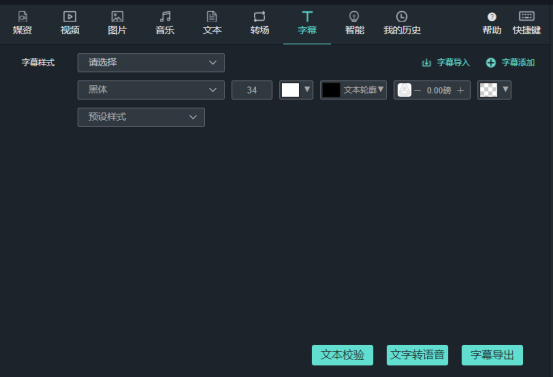This screenshot has height=377, width=553.
Task: Decrease outline width with minus button
Action: point(417,91)
